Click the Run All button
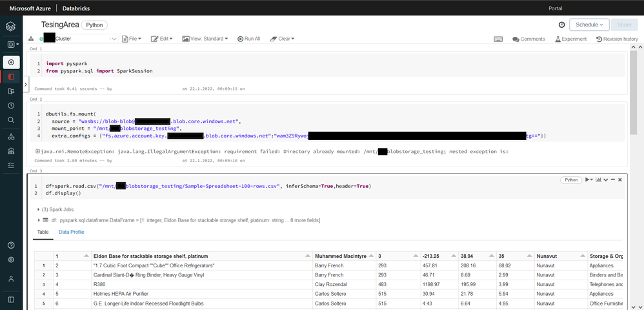Image resolution: width=644 pixels, height=310 pixels. 248,39
